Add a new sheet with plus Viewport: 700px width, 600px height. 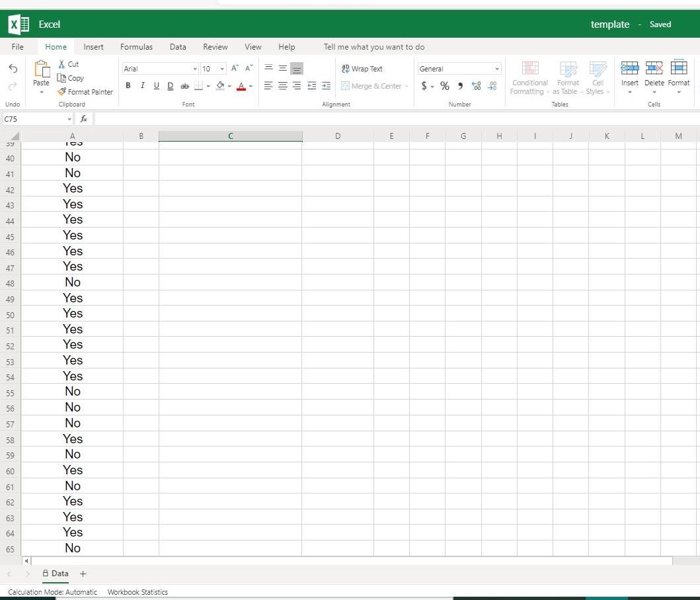point(83,574)
